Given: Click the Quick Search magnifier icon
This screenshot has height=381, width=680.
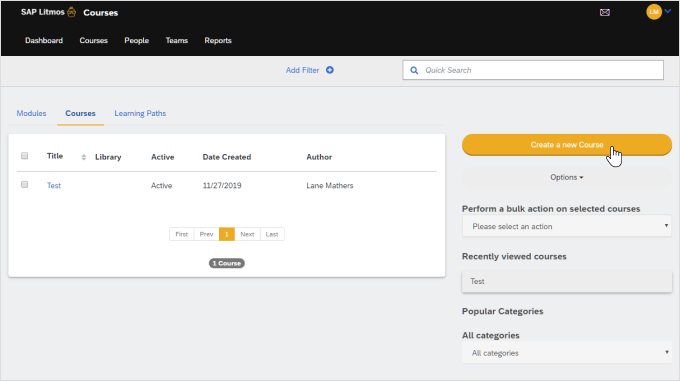Looking at the screenshot, I should (x=414, y=70).
